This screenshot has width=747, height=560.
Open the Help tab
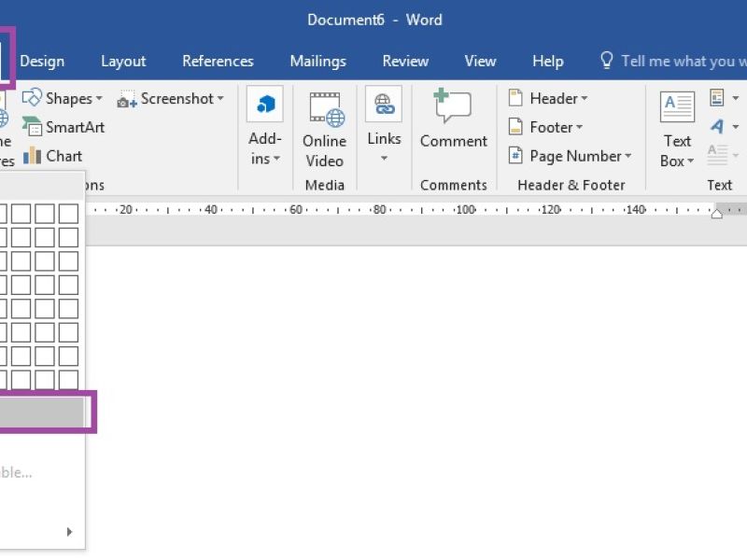point(548,61)
